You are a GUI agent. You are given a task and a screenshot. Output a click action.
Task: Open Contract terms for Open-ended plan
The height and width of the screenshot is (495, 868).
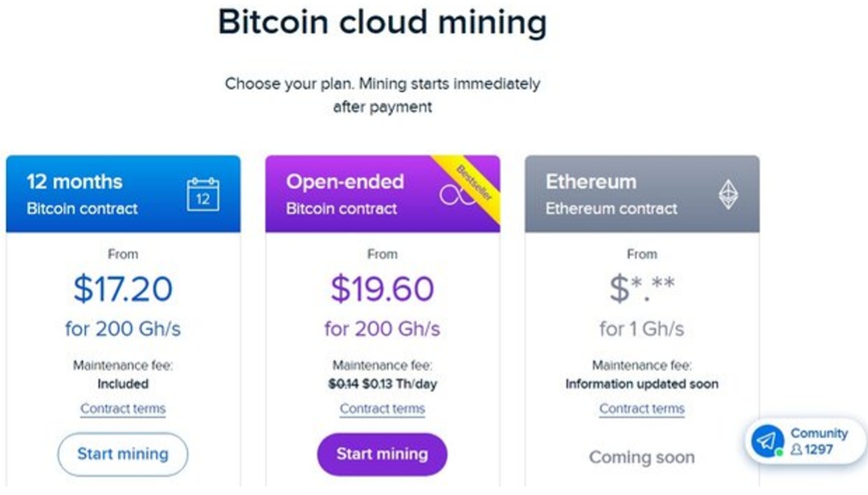(x=382, y=409)
